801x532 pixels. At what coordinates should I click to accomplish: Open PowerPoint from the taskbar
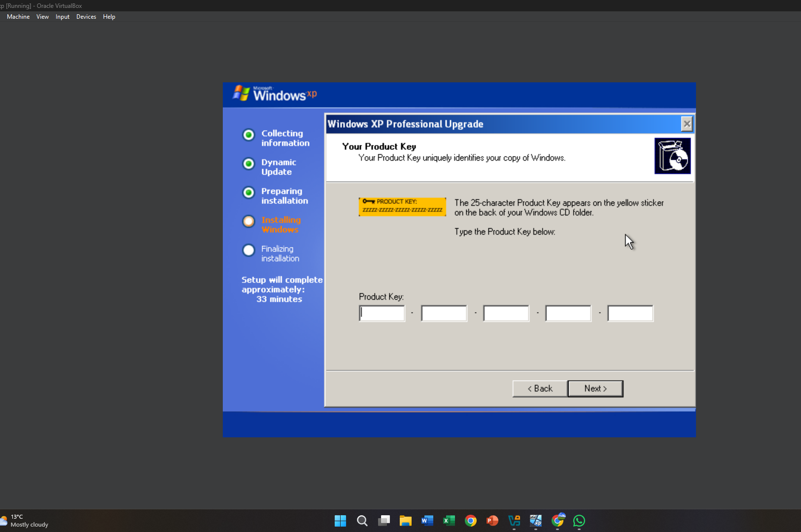pos(492,521)
